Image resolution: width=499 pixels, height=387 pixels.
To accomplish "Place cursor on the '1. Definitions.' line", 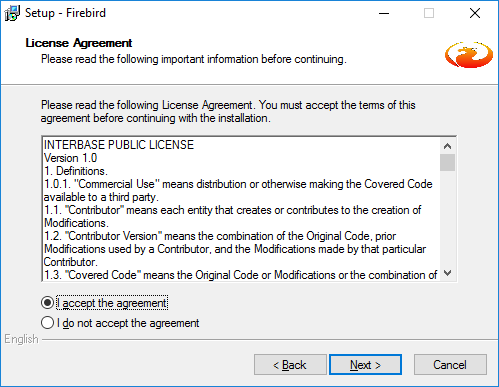I will coord(76,171).
